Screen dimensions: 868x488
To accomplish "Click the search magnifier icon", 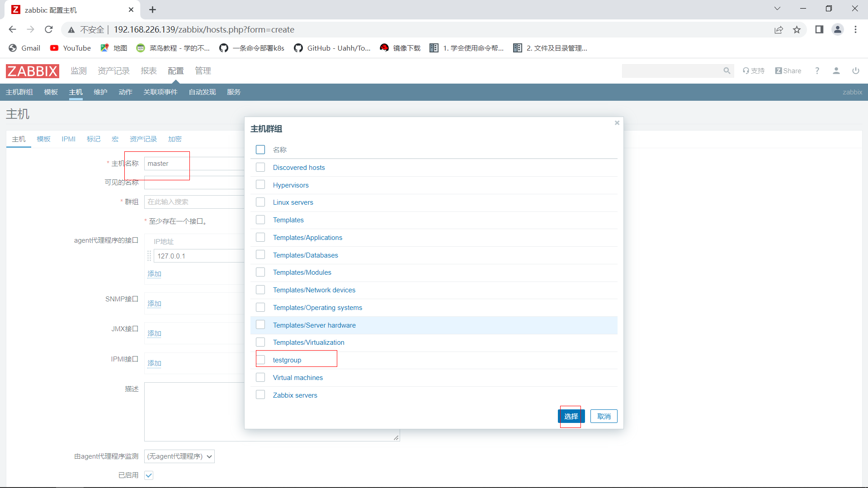I will 726,71.
